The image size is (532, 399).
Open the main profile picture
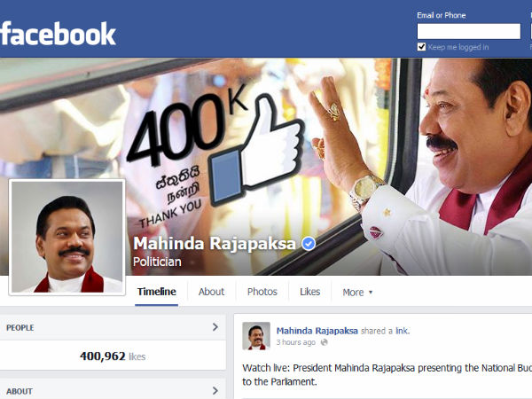coord(67,237)
